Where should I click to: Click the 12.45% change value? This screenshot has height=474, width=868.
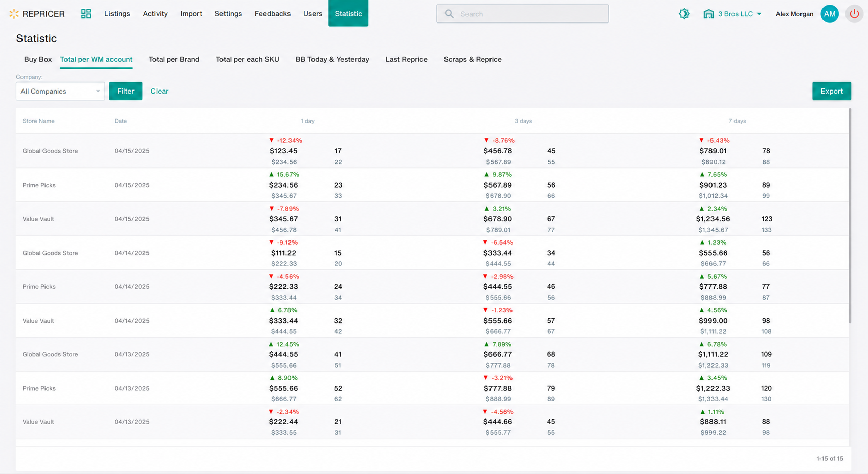point(288,344)
